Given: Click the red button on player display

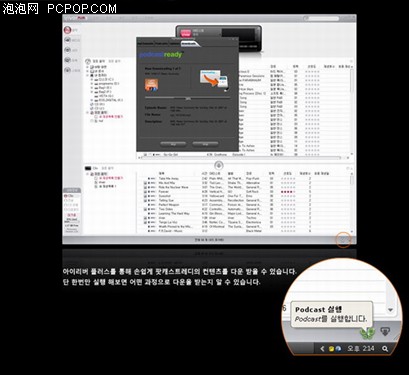Looking at the screenshot, I should (186, 33).
